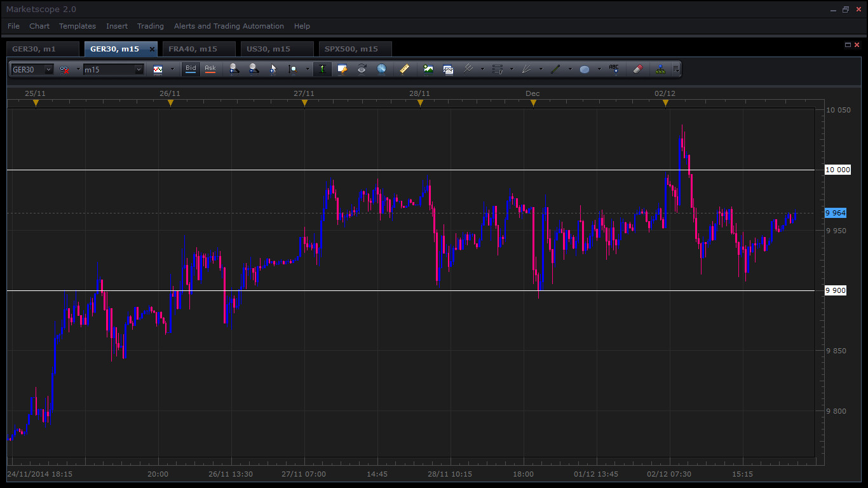Toggle the Ask price display
Viewport: 868px width, 488px height.
tap(210, 69)
